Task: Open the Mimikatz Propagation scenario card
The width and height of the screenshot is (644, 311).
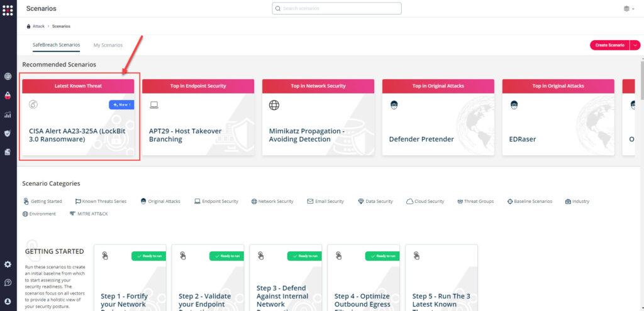Action: pos(318,126)
